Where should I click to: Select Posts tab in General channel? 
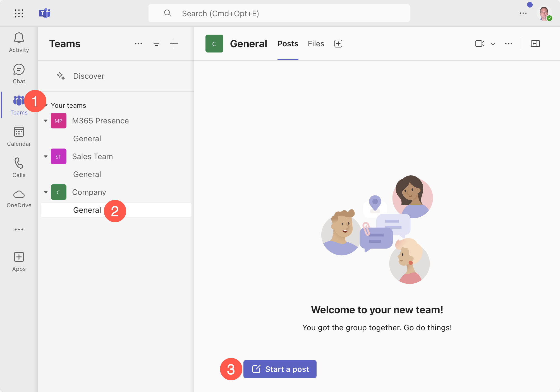(288, 43)
